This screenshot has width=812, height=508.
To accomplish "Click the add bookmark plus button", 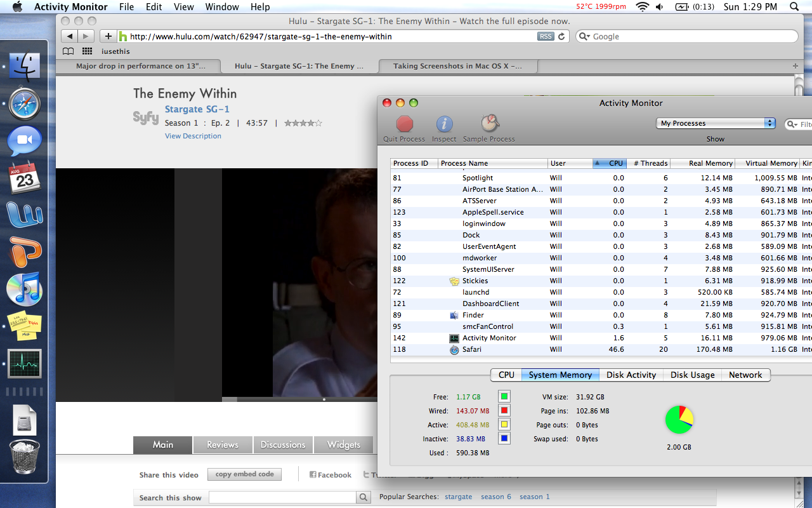I will (108, 36).
